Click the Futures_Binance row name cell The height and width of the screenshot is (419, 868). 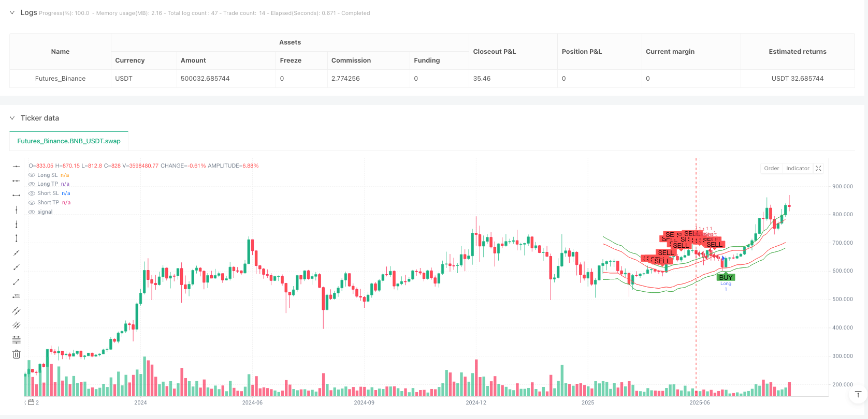click(60, 79)
